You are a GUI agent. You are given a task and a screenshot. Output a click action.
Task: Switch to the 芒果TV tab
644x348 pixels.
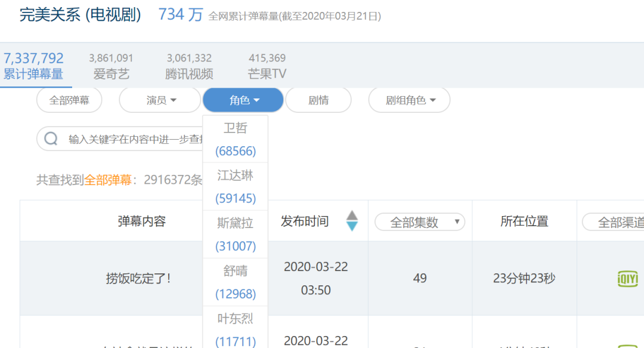tap(267, 66)
